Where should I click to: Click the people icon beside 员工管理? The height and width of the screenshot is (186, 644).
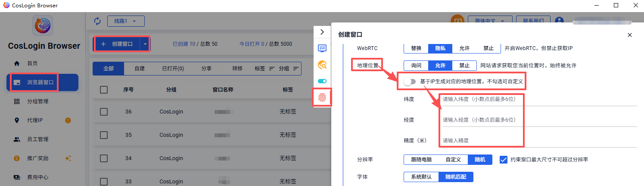tap(17, 139)
